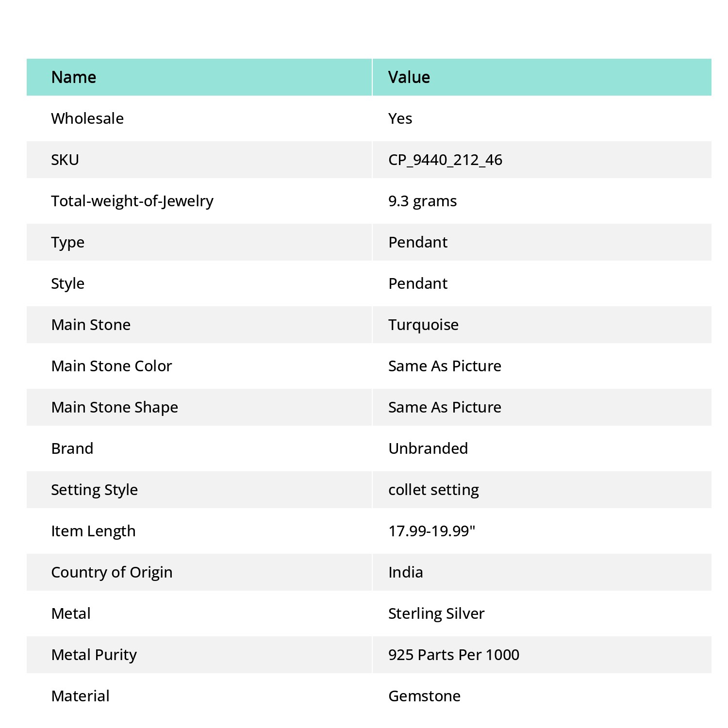The width and height of the screenshot is (728, 728).
Task: Click the Total-weight-of-Jewelry label
Action: coord(132,201)
